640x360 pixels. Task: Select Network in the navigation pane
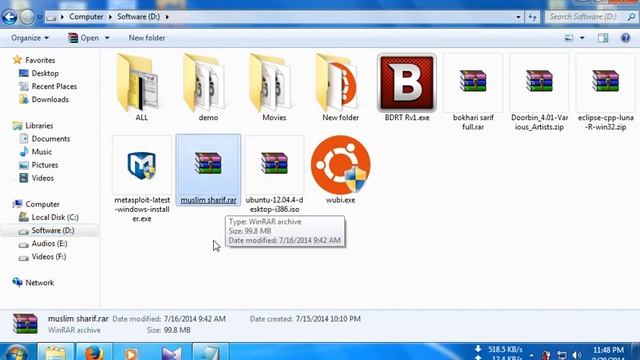(x=39, y=282)
